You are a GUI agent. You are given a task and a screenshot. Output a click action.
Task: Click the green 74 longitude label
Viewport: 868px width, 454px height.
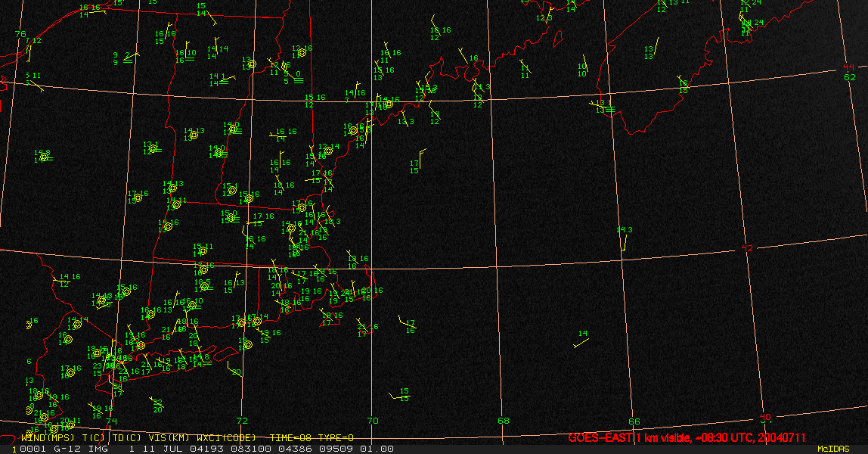111,421
